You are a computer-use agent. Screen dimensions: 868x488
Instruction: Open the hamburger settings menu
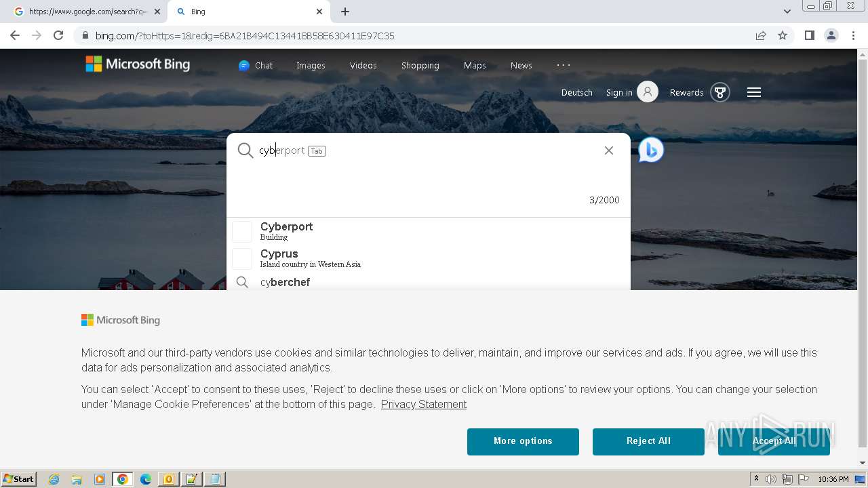coord(754,92)
